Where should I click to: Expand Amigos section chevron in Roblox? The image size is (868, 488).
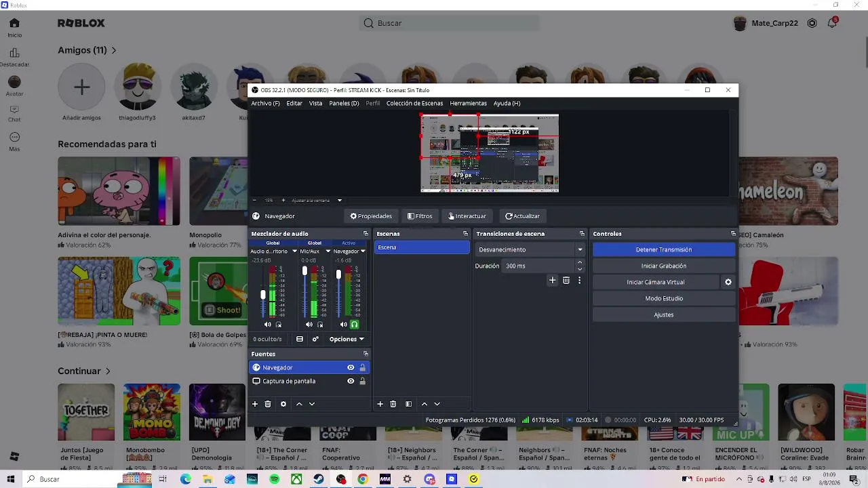pyautogui.click(x=114, y=50)
